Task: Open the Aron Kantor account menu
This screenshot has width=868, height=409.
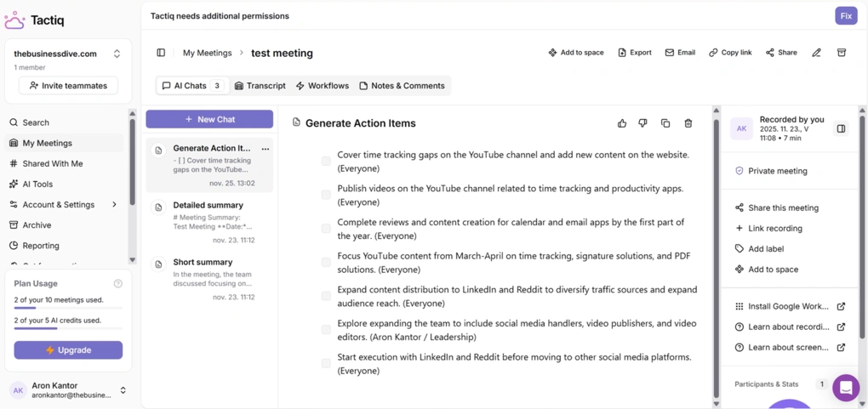Action: [x=123, y=390]
